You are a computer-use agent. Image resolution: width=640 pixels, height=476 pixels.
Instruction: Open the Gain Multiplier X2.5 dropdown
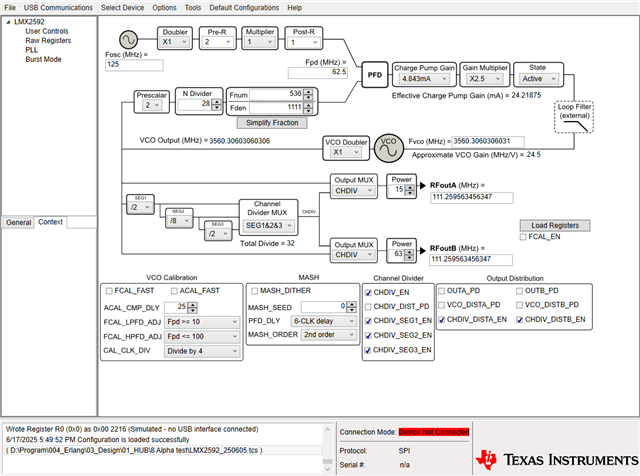[x=485, y=79]
